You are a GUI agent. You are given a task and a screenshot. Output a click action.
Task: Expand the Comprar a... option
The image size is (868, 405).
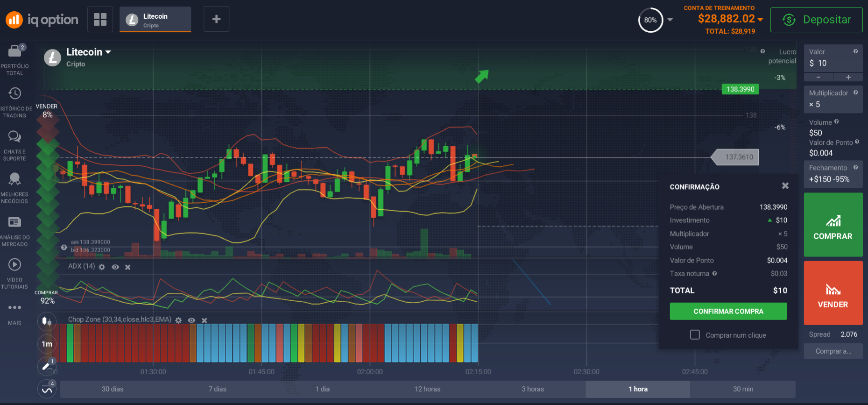click(833, 351)
